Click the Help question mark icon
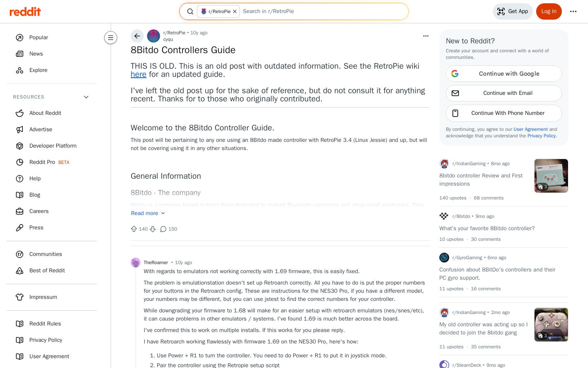The image size is (588, 368). 20,179
